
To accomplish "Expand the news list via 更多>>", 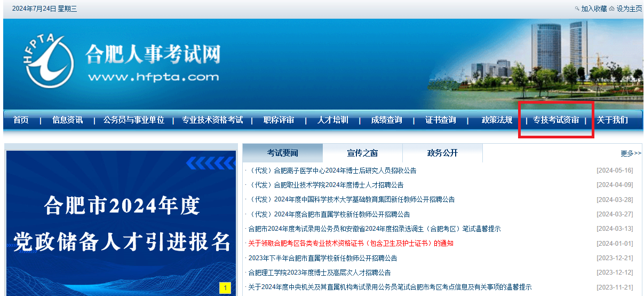I will (x=631, y=154).
